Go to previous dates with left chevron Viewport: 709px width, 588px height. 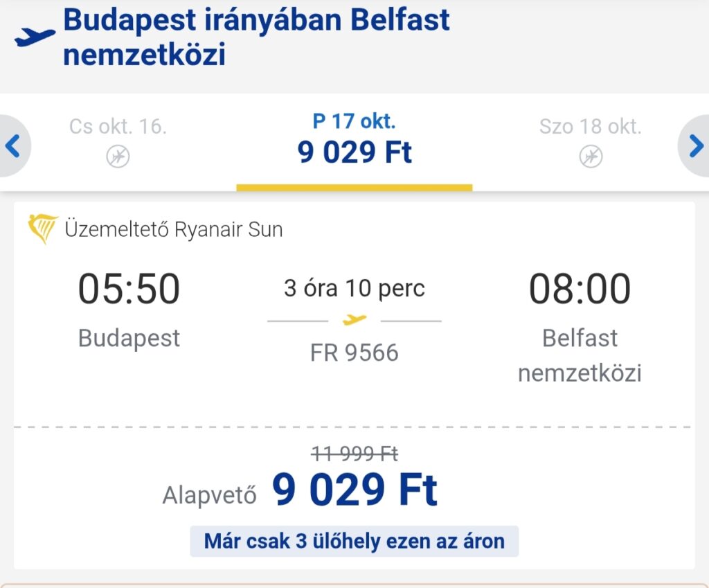14,146
